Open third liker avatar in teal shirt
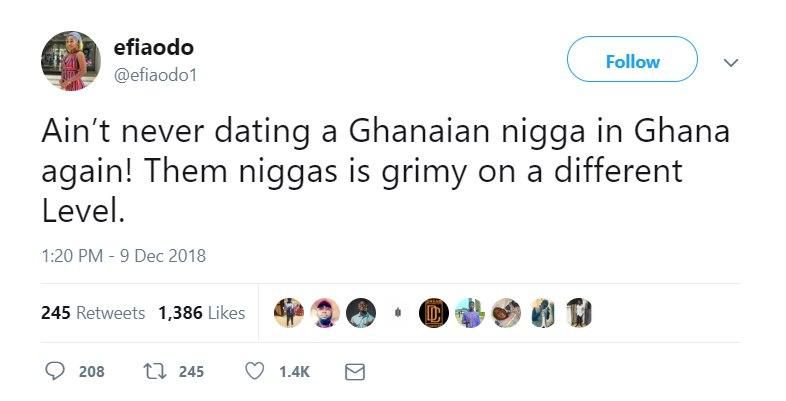The image size is (786, 401). click(361, 313)
